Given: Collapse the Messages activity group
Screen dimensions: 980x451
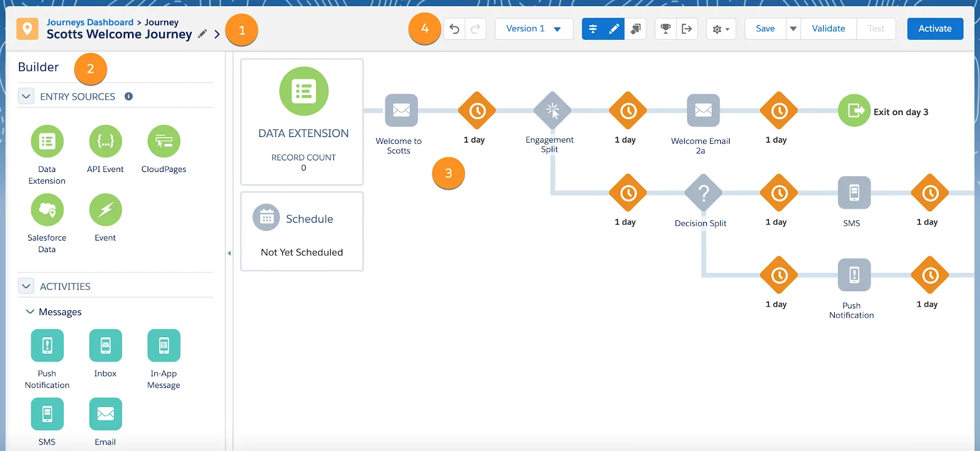Looking at the screenshot, I should 30,312.
